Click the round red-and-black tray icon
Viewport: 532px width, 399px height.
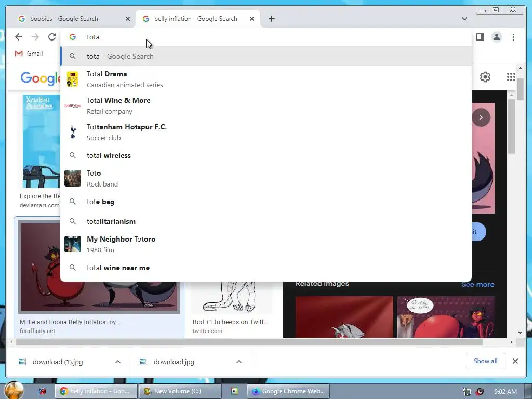click(480, 392)
